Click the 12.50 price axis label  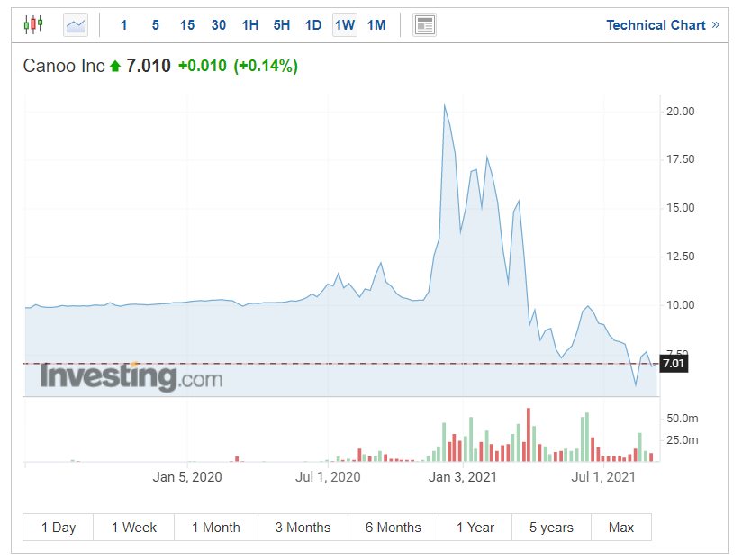pos(680,257)
